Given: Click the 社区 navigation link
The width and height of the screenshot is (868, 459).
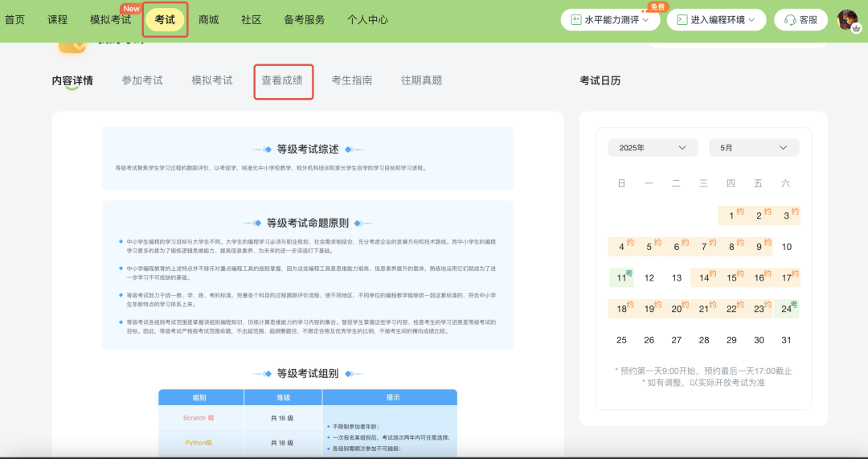Looking at the screenshot, I should 252,19.
